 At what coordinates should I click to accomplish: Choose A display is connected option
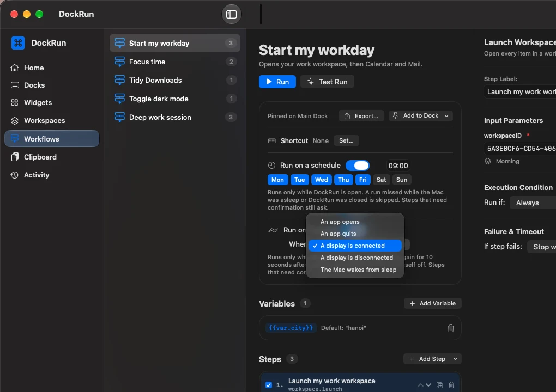pos(355,246)
